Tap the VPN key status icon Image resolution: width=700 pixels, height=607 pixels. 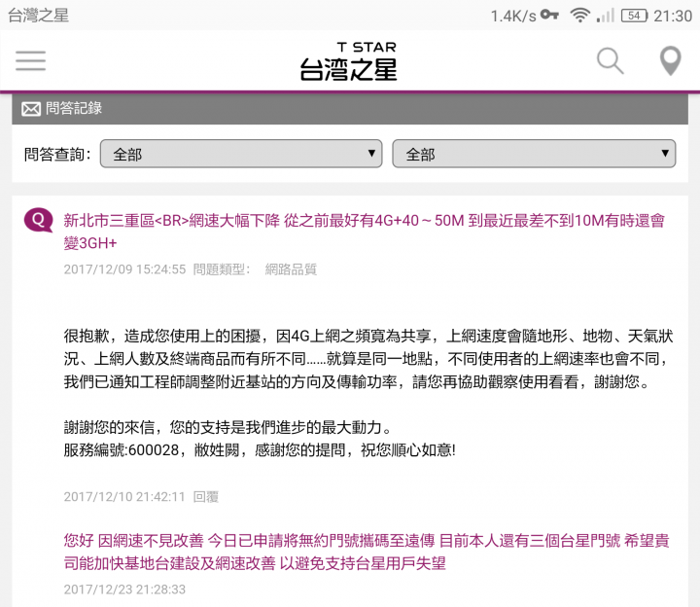pyautogui.click(x=549, y=15)
